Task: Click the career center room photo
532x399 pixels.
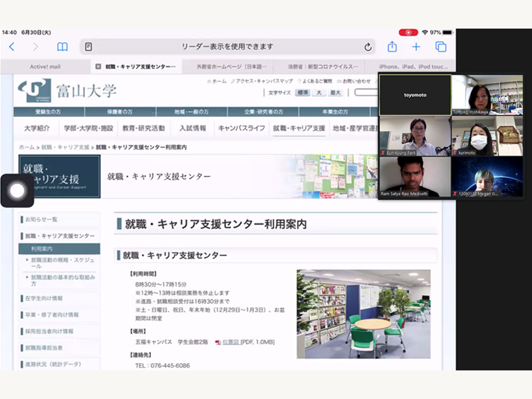Action: coord(363,314)
